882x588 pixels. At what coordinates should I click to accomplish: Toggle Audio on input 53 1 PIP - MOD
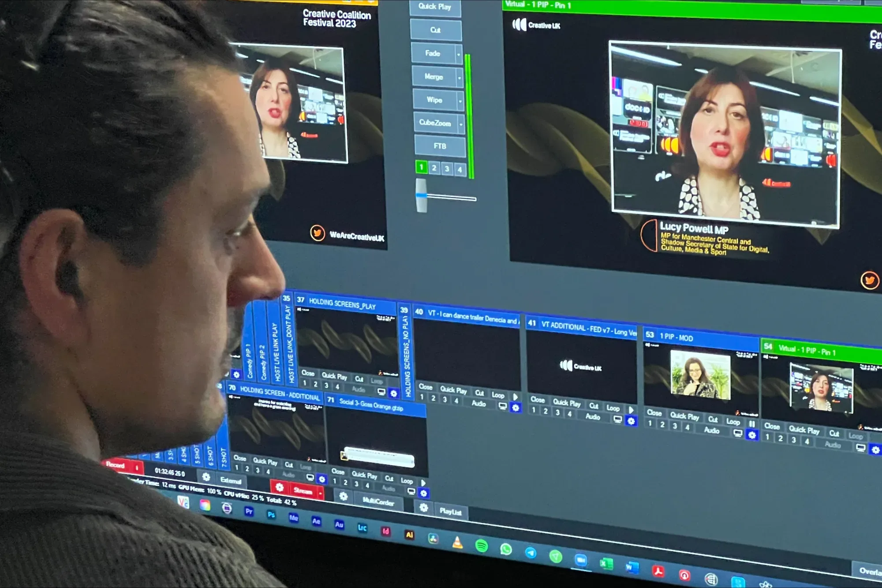[x=712, y=430]
